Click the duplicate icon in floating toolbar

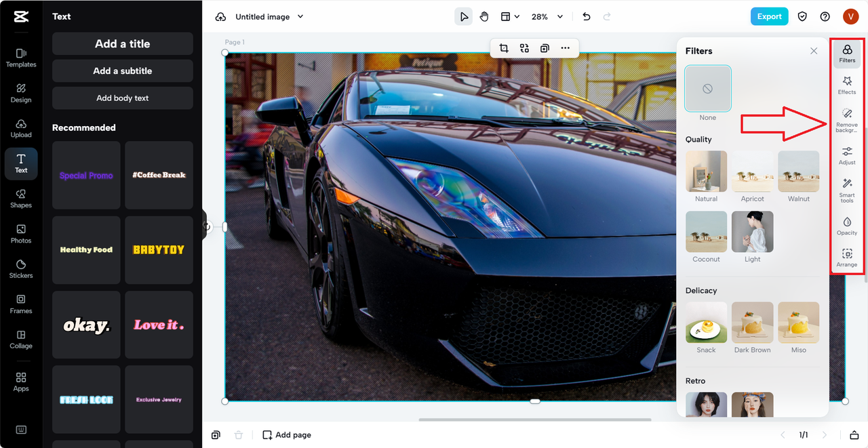tap(545, 48)
